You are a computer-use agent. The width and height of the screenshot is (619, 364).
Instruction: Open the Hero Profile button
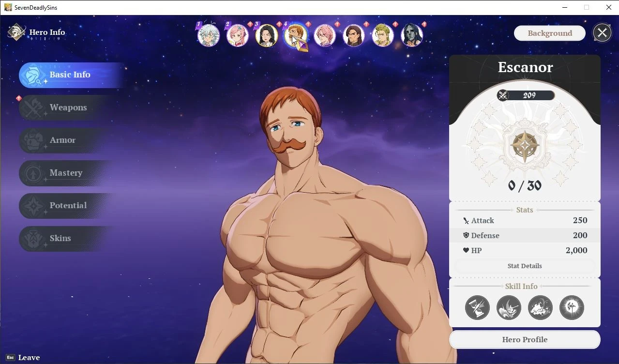525,339
